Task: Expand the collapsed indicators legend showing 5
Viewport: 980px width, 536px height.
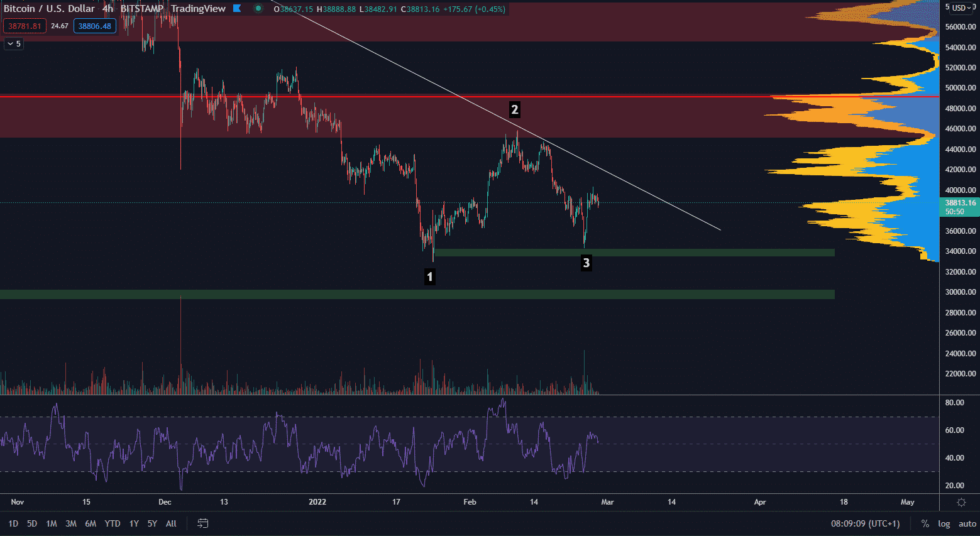Action: pyautogui.click(x=14, y=44)
